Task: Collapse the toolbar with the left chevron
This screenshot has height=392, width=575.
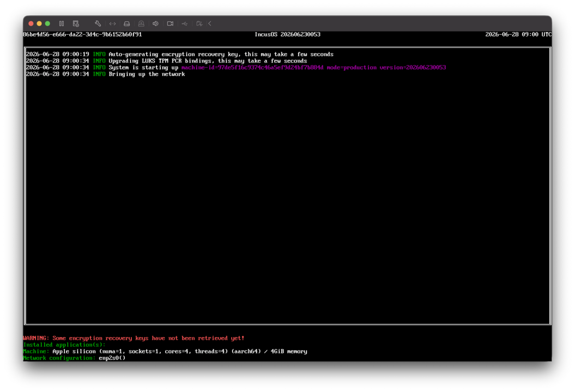Action: click(x=210, y=23)
